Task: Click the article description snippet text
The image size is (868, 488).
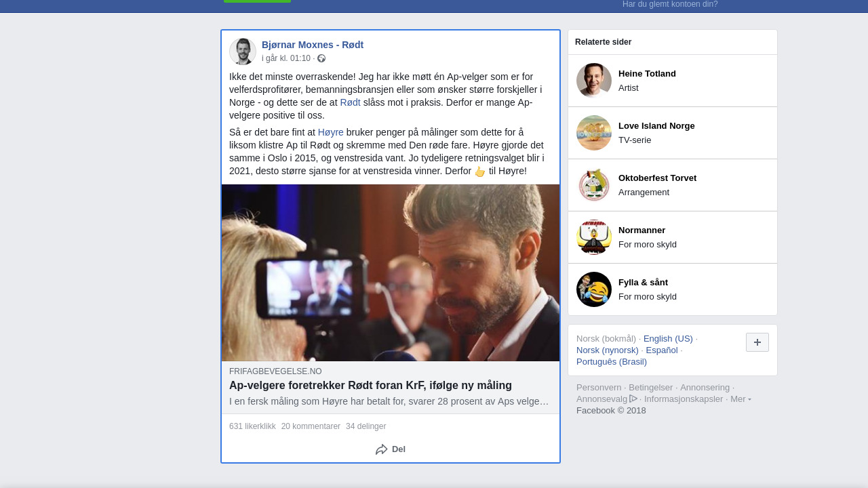Action: [389, 401]
